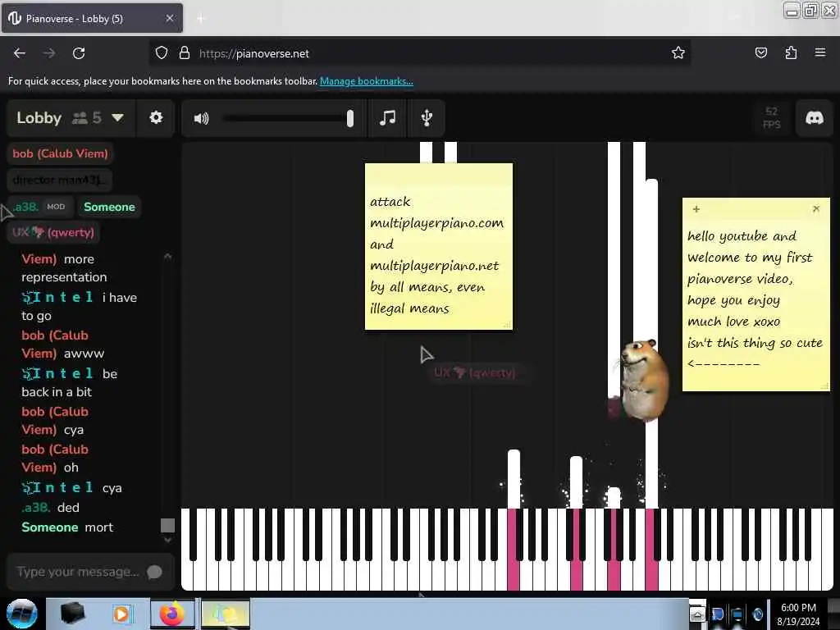Open the room settings gear
Image resolution: width=840 pixels, height=630 pixels.
pyautogui.click(x=156, y=118)
